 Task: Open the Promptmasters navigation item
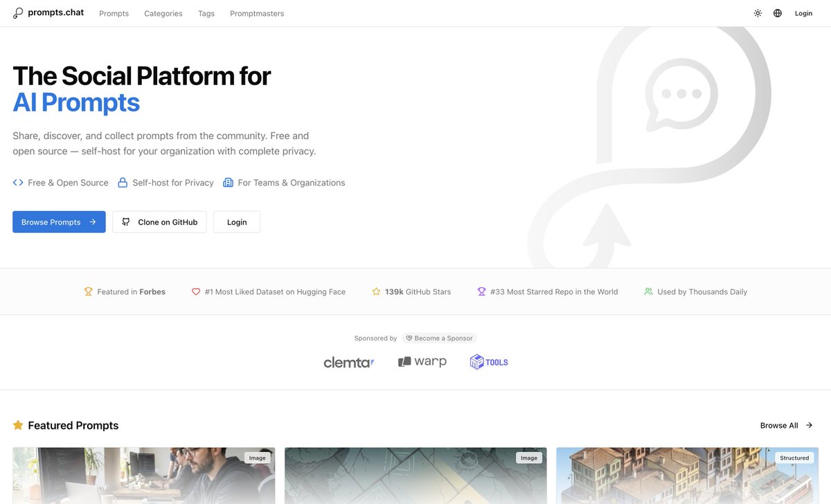(257, 13)
